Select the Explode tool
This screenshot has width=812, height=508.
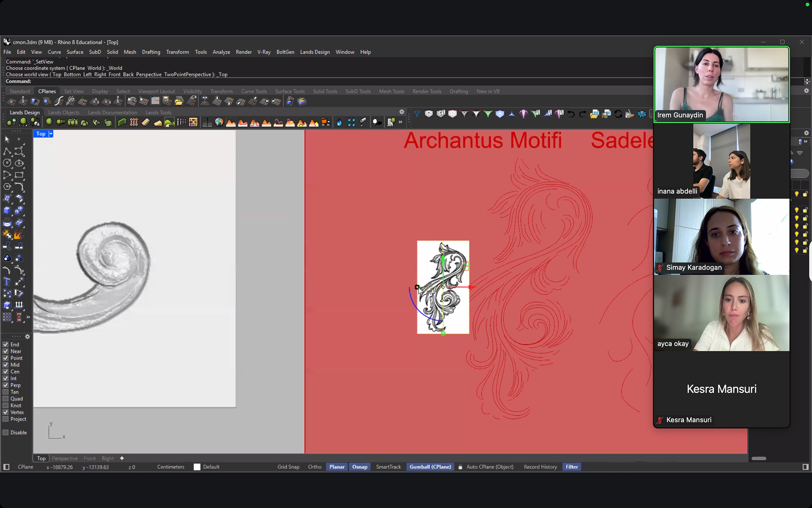(x=19, y=234)
